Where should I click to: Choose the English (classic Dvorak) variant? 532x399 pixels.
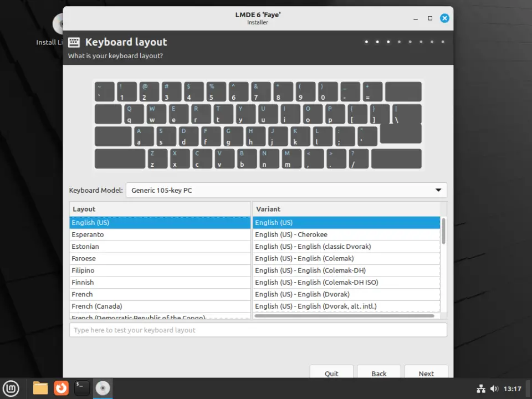tap(346, 247)
